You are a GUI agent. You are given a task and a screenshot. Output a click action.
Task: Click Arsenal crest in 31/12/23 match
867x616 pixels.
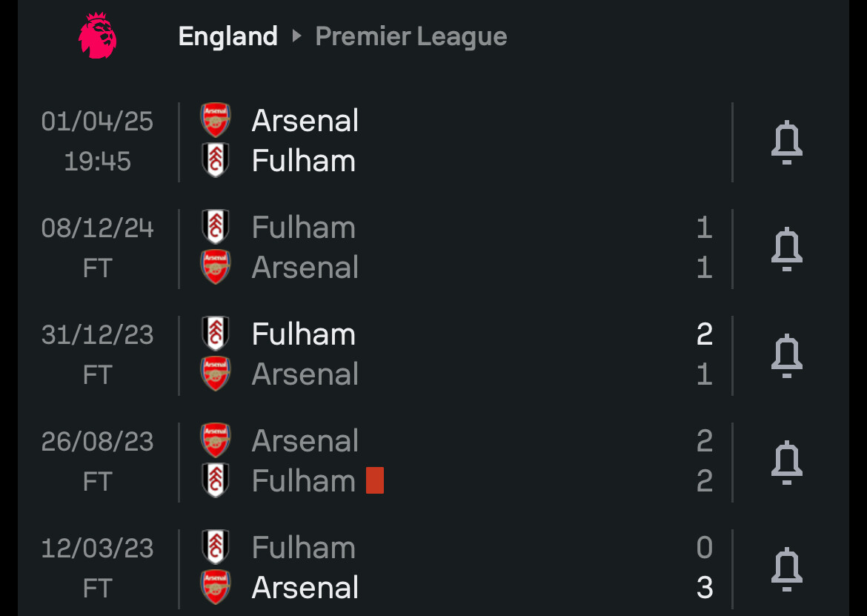click(x=216, y=374)
